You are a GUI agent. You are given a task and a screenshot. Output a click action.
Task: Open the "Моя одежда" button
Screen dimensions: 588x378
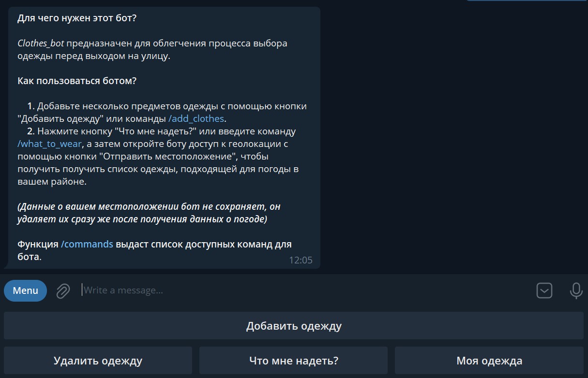click(x=489, y=361)
